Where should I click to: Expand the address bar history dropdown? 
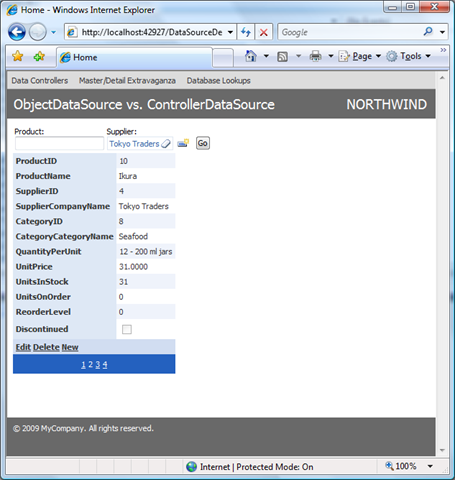point(230,32)
